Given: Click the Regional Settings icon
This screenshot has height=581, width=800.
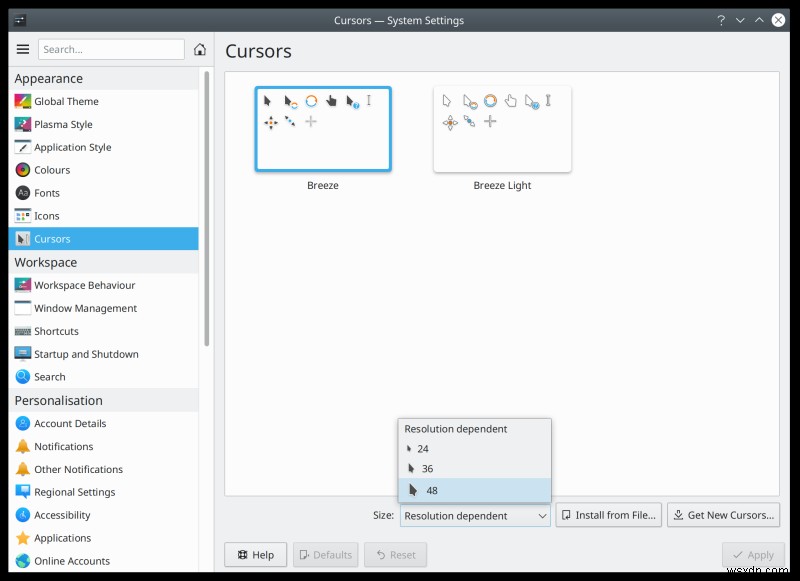Looking at the screenshot, I should click(x=23, y=492).
